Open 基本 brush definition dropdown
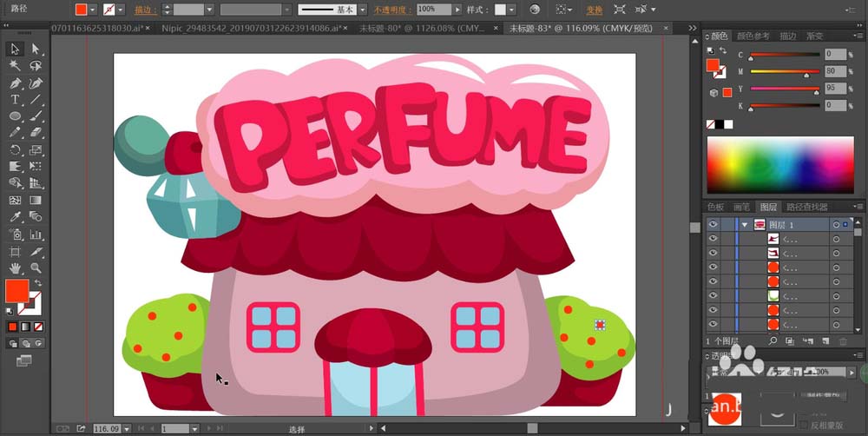 click(x=362, y=10)
